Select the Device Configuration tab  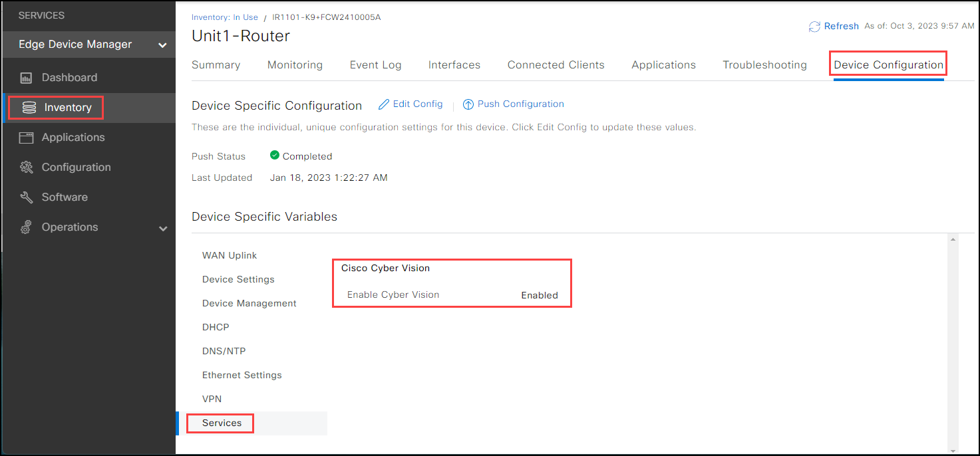888,65
